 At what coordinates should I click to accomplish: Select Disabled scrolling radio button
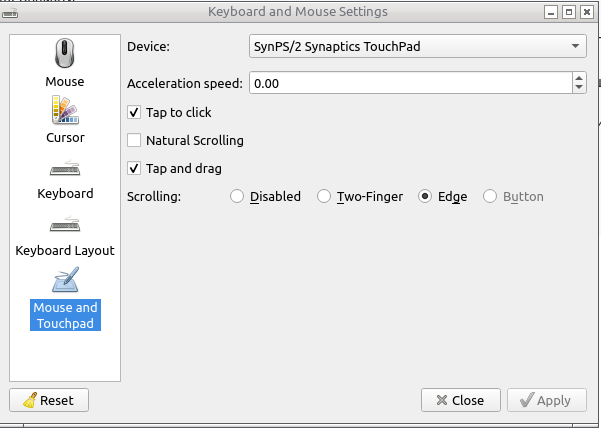point(237,197)
